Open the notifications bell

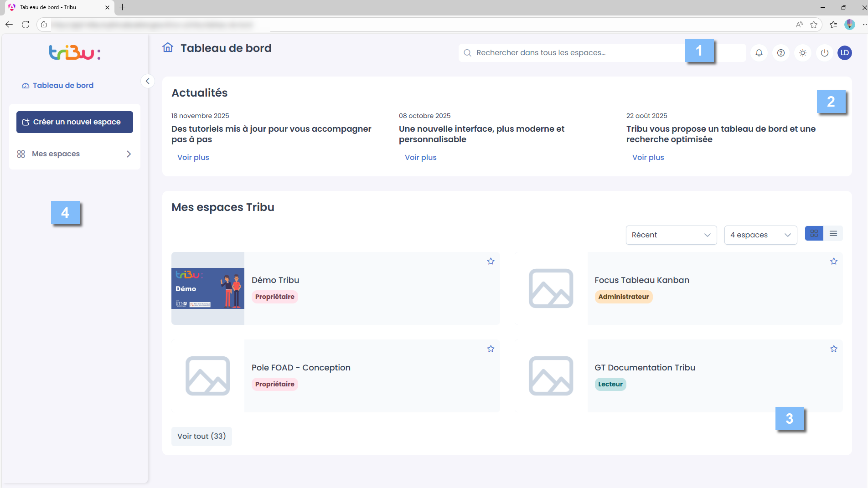(x=759, y=53)
